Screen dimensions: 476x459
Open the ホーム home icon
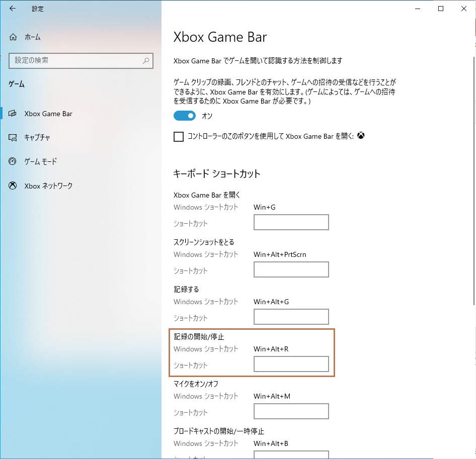click(13, 37)
